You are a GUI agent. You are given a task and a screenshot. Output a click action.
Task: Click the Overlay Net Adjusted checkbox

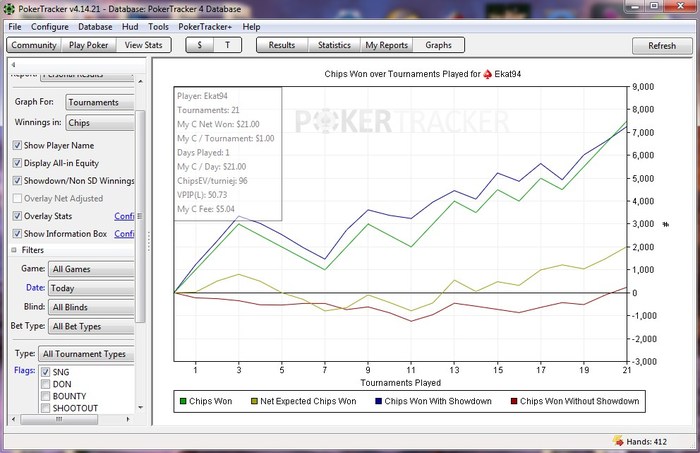pyautogui.click(x=17, y=199)
